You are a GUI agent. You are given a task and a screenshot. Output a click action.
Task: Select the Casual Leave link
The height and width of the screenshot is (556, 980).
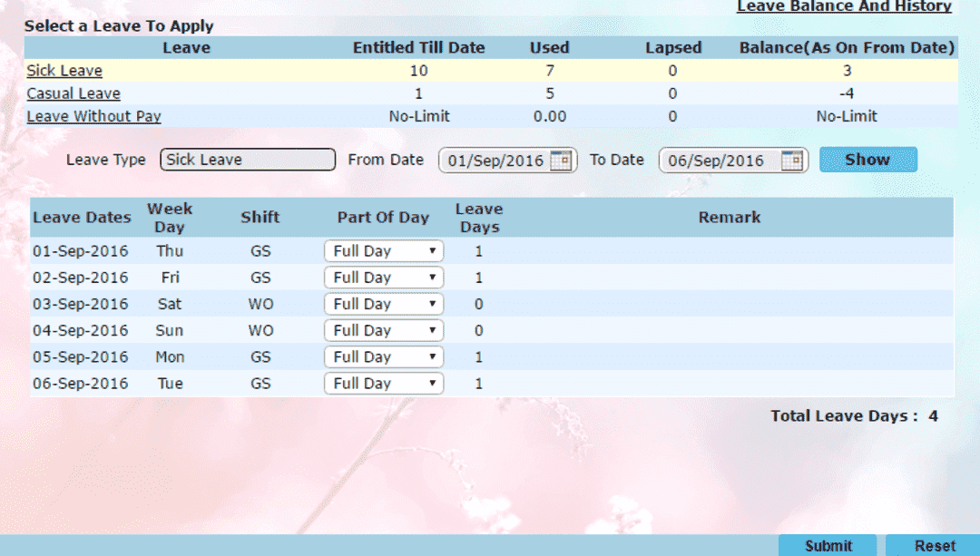coord(73,93)
